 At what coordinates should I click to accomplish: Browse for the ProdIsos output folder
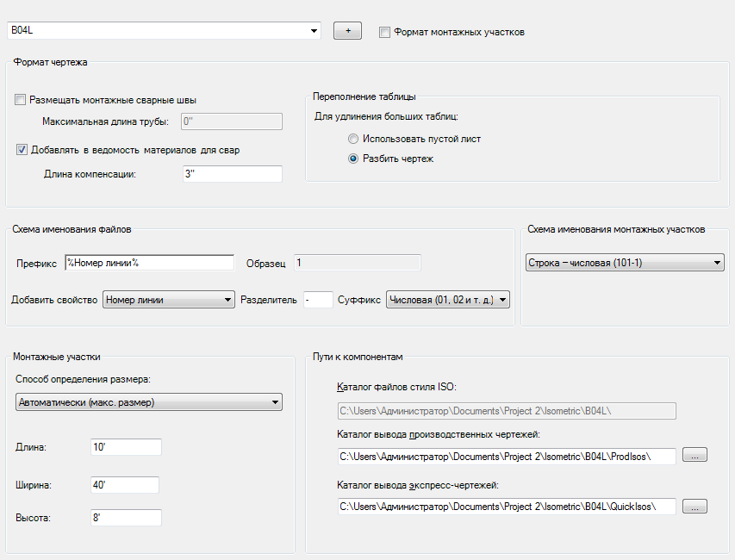(695, 456)
